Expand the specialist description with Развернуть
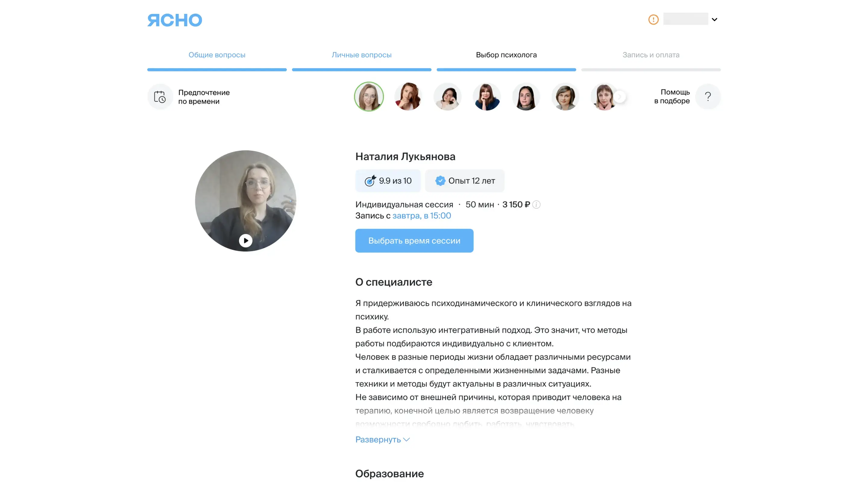 pyautogui.click(x=382, y=440)
